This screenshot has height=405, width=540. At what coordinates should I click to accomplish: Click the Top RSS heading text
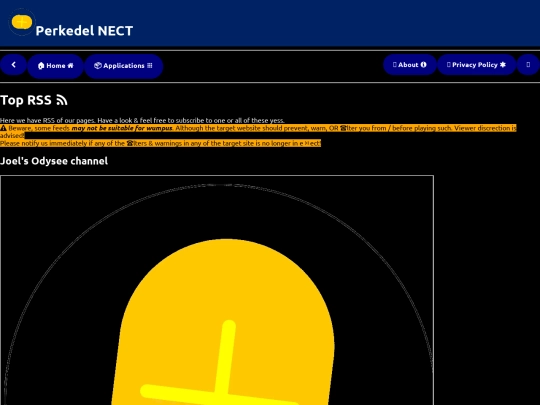[x=26, y=100]
